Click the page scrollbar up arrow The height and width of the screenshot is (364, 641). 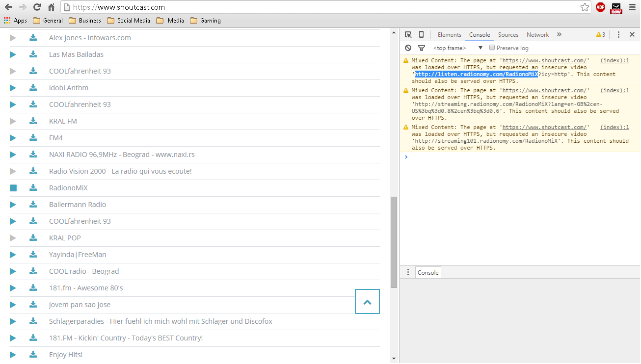tap(394, 33)
